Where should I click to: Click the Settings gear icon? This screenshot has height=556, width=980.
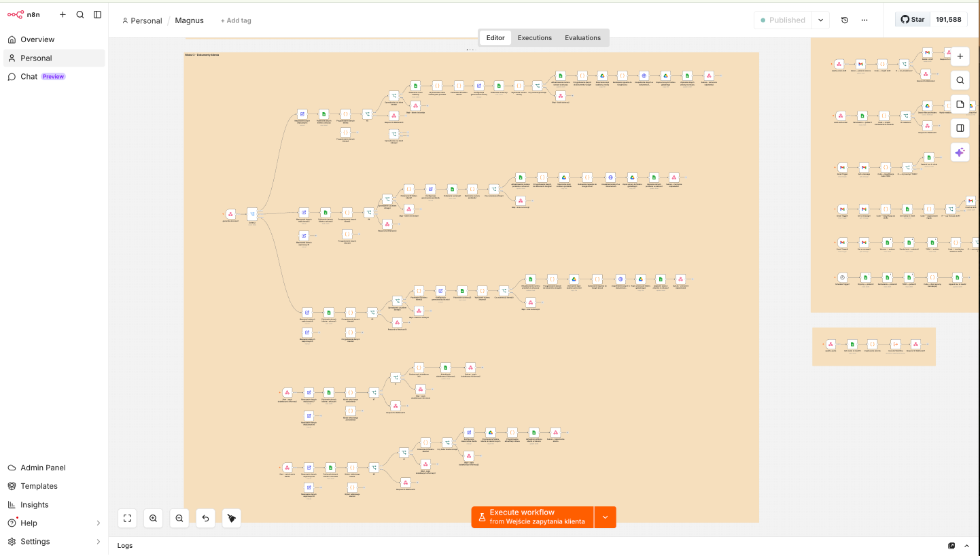(x=12, y=542)
